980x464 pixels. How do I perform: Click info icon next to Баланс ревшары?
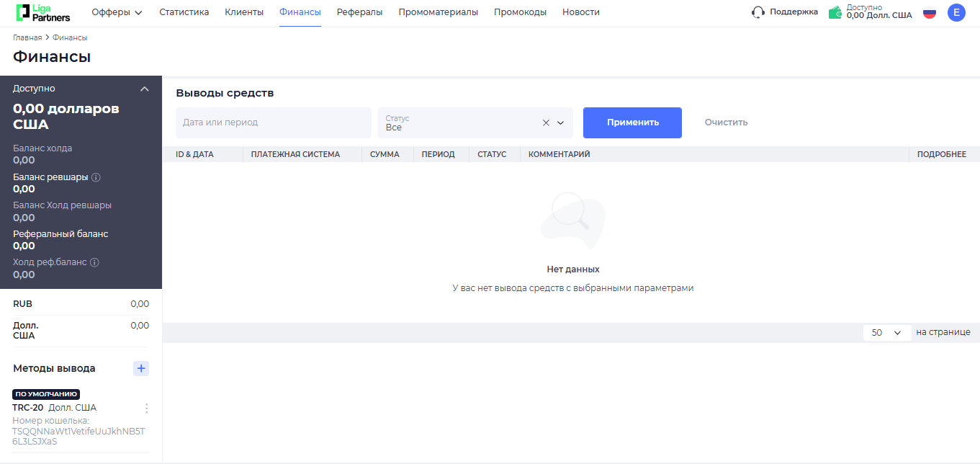(x=96, y=177)
